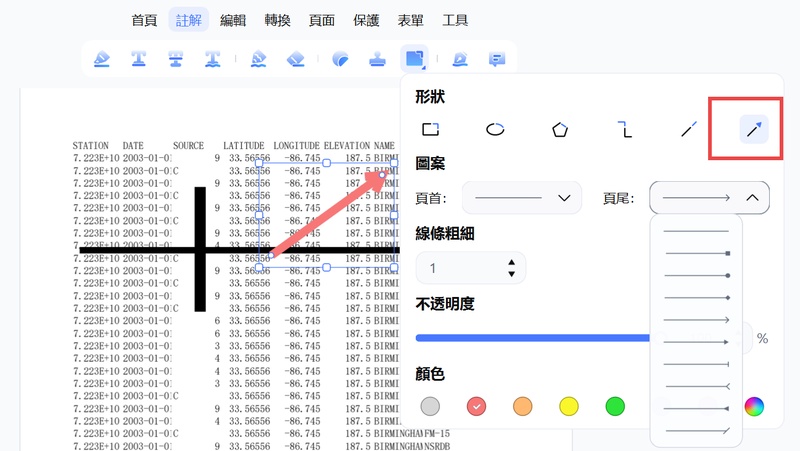Click the 'SOURCE' column header text

[x=188, y=145]
